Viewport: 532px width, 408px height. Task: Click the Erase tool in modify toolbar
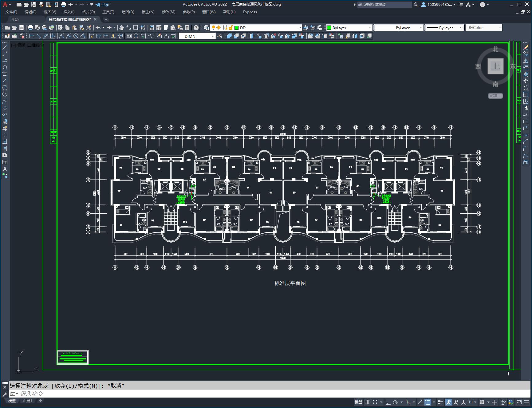point(526,47)
